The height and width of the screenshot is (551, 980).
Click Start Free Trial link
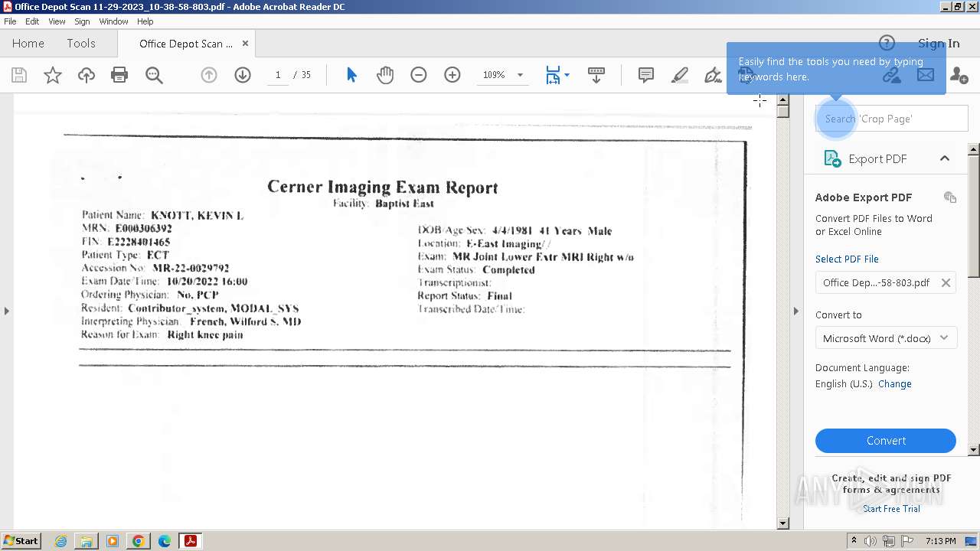(x=891, y=509)
